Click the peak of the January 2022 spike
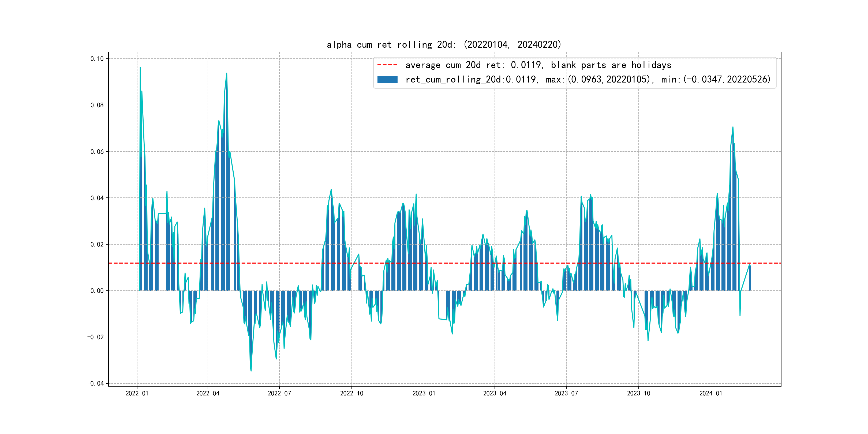The image size is (868, 434). (140, 68)
